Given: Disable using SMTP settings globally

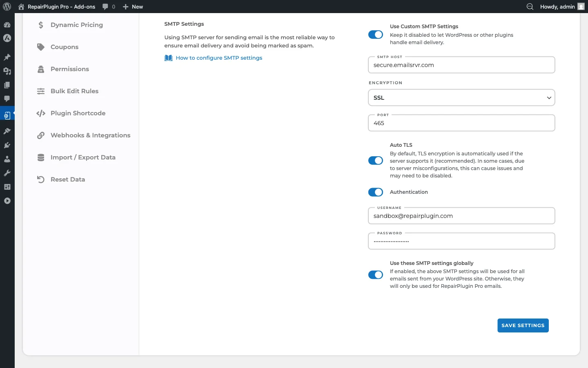Looking at the screenshot, I should (x=376, y=275).
